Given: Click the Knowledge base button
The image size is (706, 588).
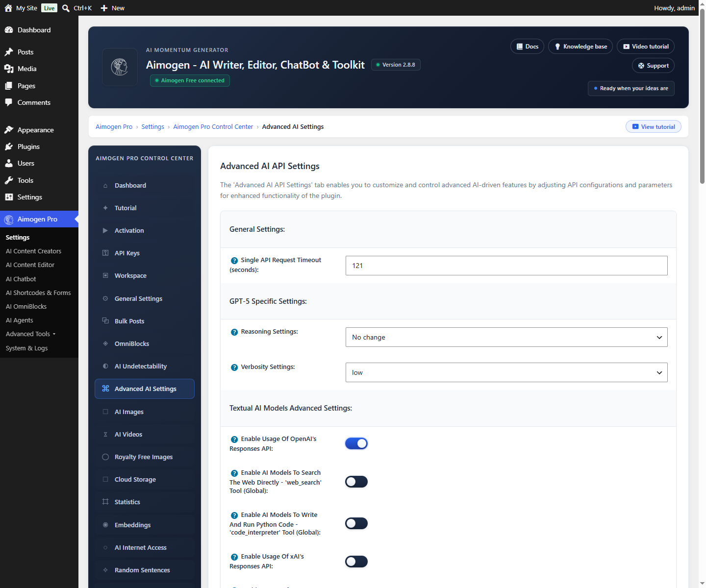Looking at the screenshot, I should [580, 47].
